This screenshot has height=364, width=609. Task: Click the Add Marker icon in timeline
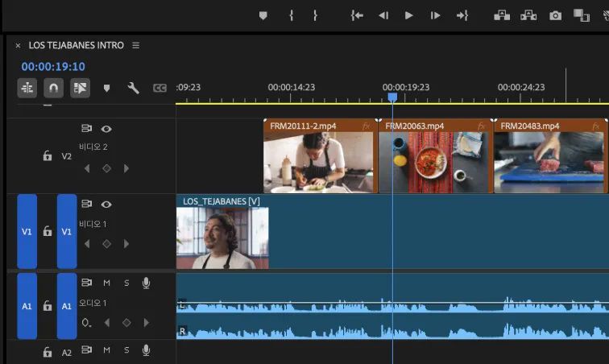point(107,88)
